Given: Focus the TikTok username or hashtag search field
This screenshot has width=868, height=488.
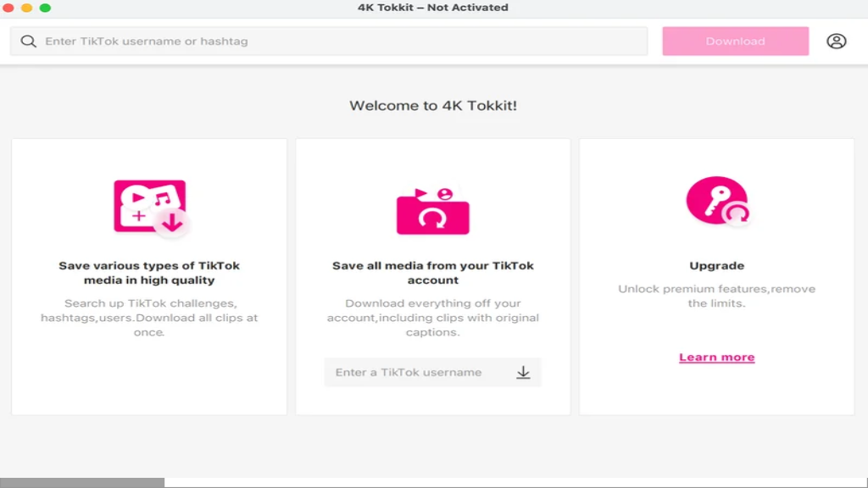Looking at the screenshot, I should point(329,41).
